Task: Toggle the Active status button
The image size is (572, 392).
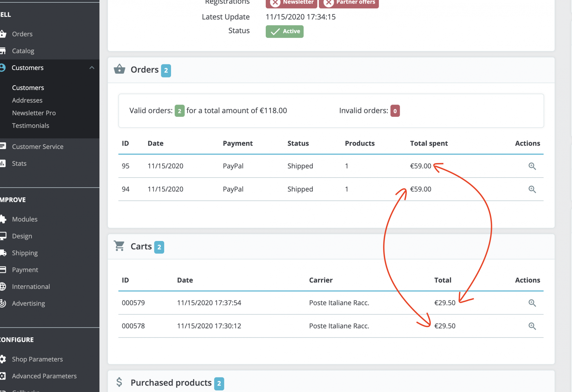Action: coord(285,31)
